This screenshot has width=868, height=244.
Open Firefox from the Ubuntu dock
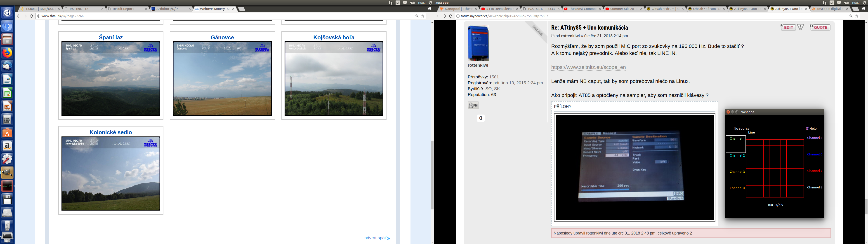(7, 53)
